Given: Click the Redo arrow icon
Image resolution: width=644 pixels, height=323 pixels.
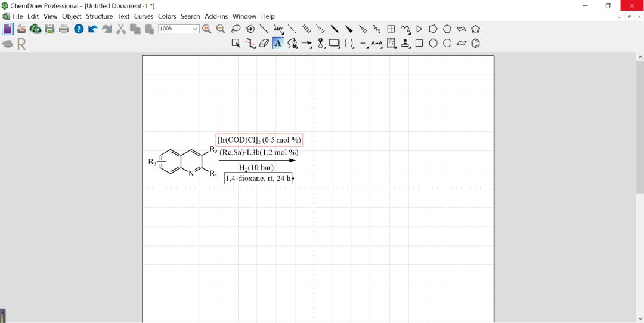Looking at the screenshot, I should [107, 29].
